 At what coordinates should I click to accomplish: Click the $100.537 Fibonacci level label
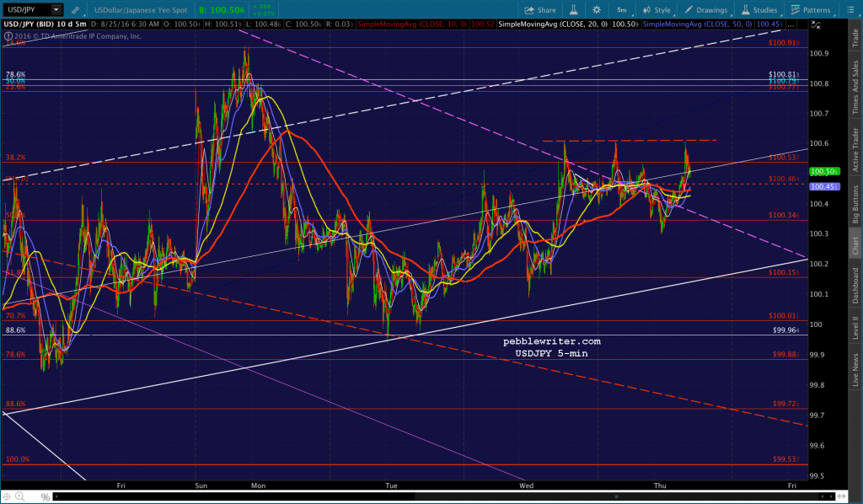pyautogui.click(x=784, y=158)
